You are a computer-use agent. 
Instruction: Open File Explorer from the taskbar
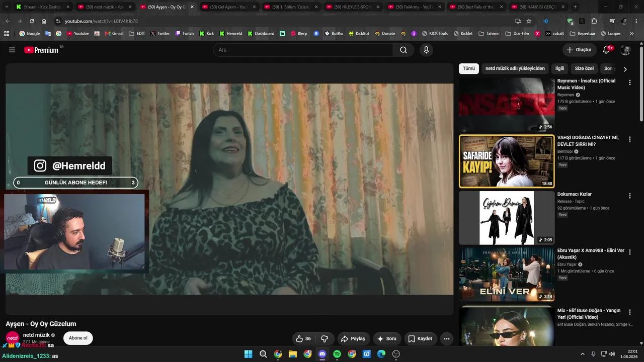pos(293,354)
